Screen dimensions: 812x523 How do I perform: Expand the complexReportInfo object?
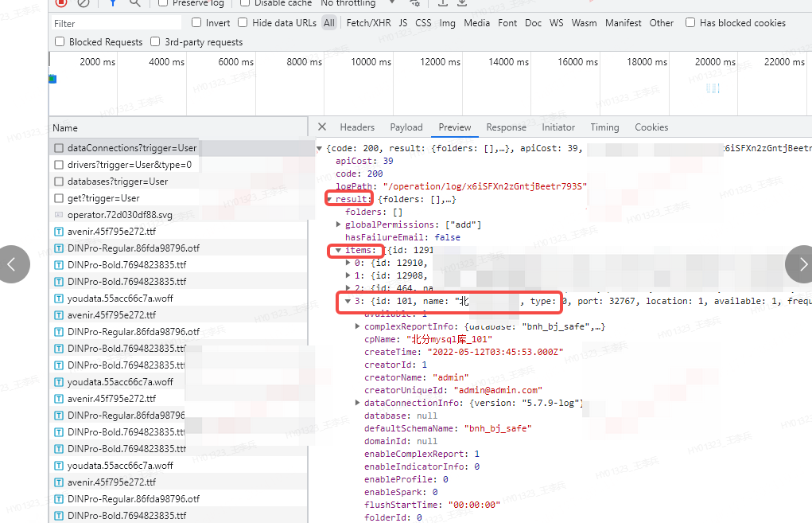pyautogui.click(x=357, y=326)
